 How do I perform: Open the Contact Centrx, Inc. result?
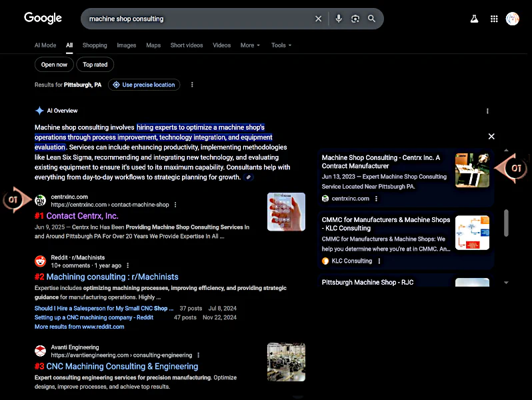point(82,216)
